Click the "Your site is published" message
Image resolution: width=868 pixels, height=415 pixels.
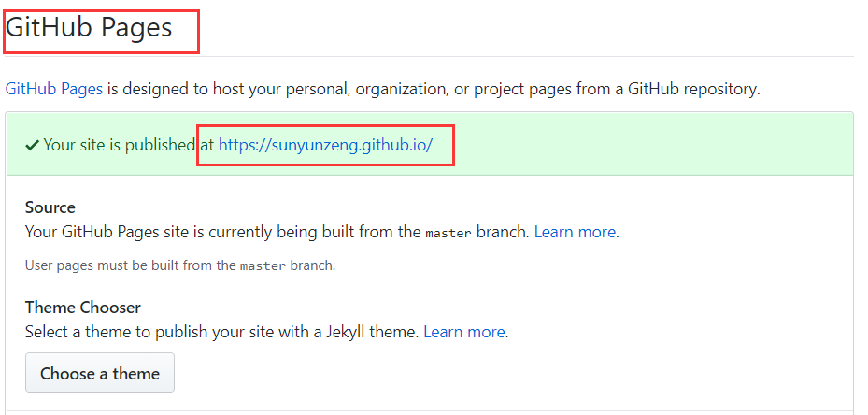(x=119, y=146)
